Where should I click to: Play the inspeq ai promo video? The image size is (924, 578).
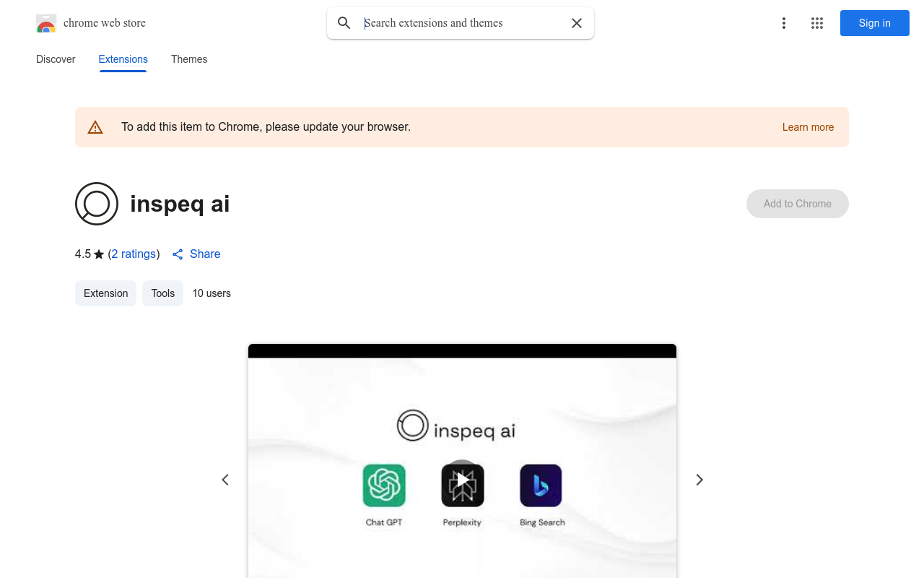click(463, 480)
